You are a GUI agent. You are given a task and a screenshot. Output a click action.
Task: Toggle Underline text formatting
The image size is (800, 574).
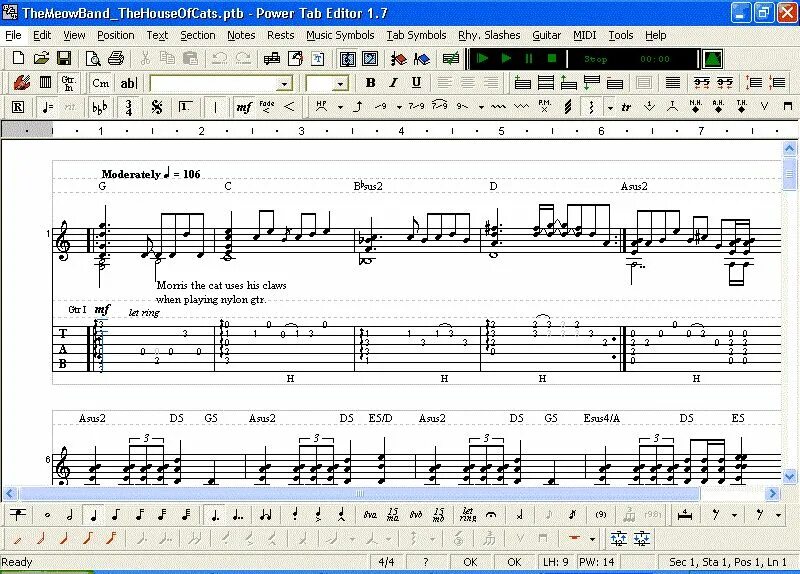(416, 82)
